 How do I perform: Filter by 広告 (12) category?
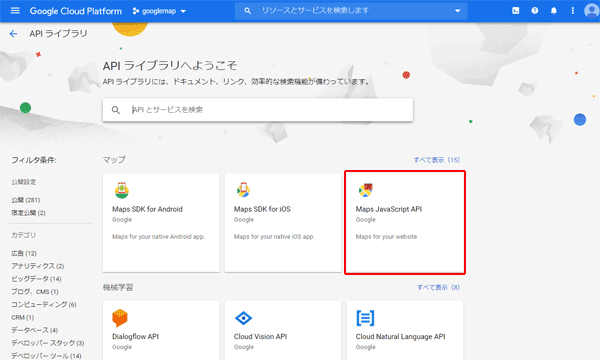(24, 253)
